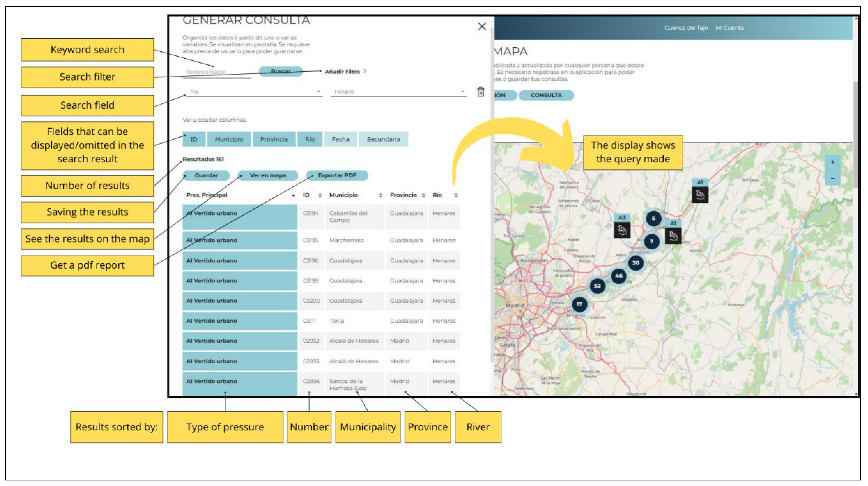The image size is (868, 486).
Task: Click the Exportar PDF button
Action: pos(337,175)
